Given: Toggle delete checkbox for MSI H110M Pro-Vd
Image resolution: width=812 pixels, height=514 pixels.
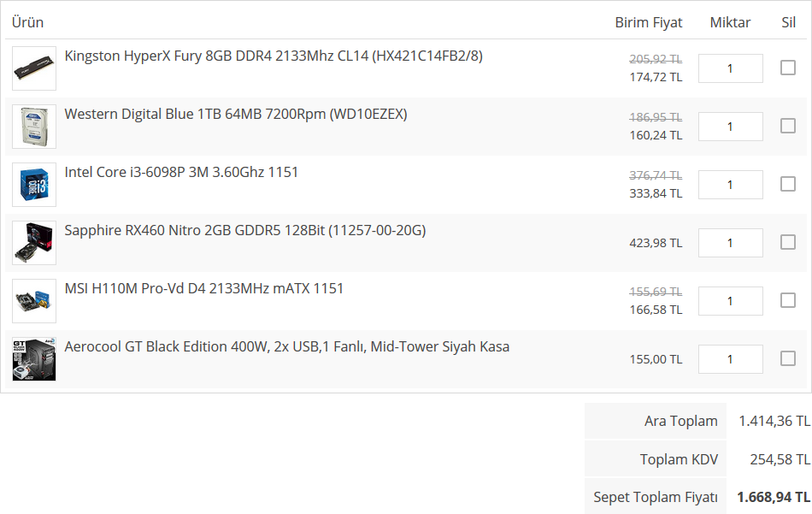Looking at the screenshot, I should point(788,300).
